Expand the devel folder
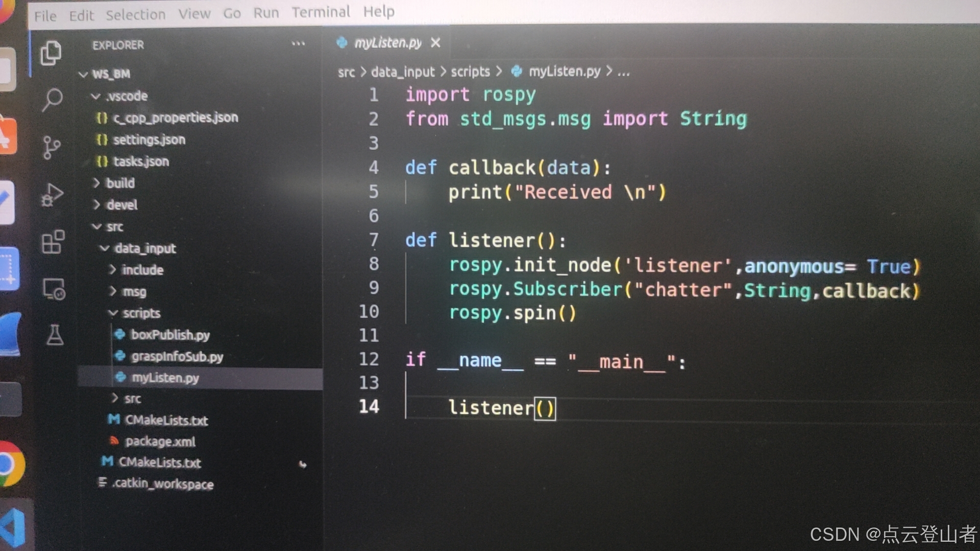The height and width of the screenshot is (551, 980). 120,205
